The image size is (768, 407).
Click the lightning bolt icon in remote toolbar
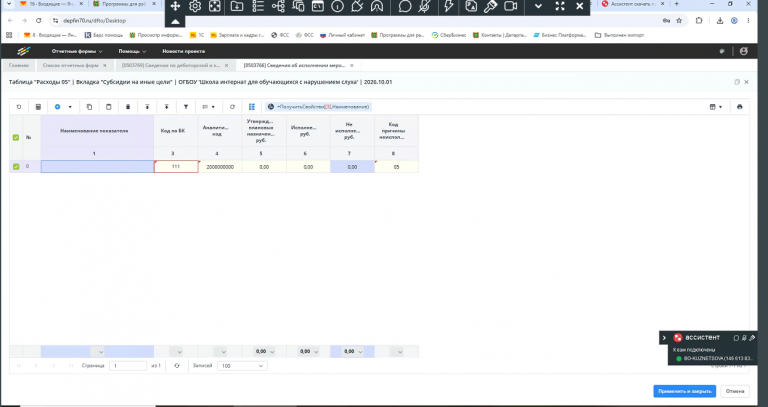coord(449,6)
